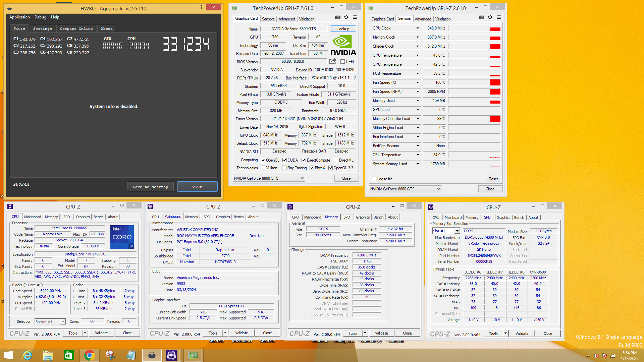Toggle the DirectCompute checkbox
644x362 pixels.
(304, 160)
